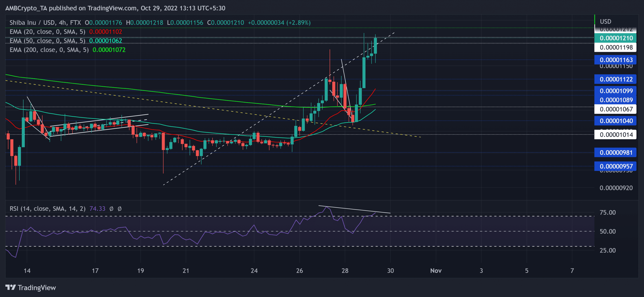Viewport: 644px width, 297px height.
Task: Click the 0.00001014 price level label
Action: click(615, 134)
